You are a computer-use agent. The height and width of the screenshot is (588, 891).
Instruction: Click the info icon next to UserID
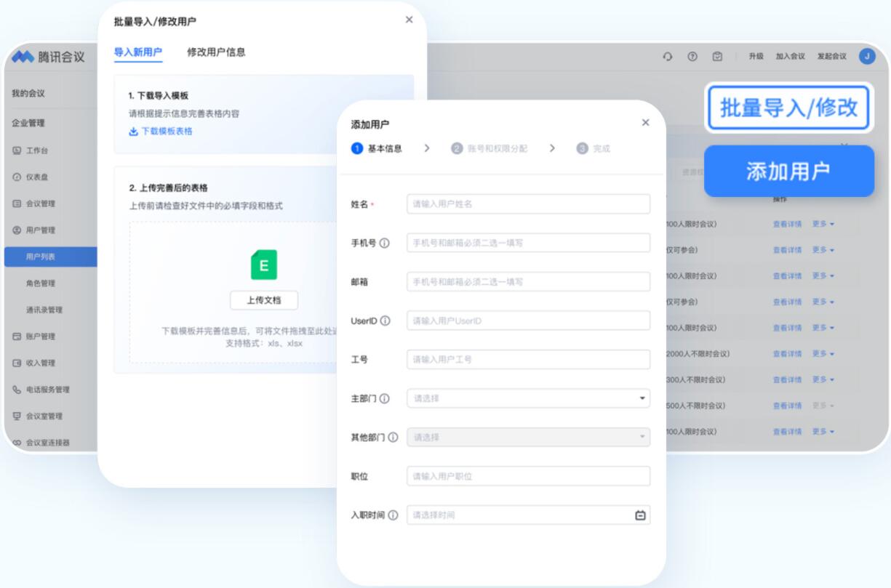(x=385, y=321)
